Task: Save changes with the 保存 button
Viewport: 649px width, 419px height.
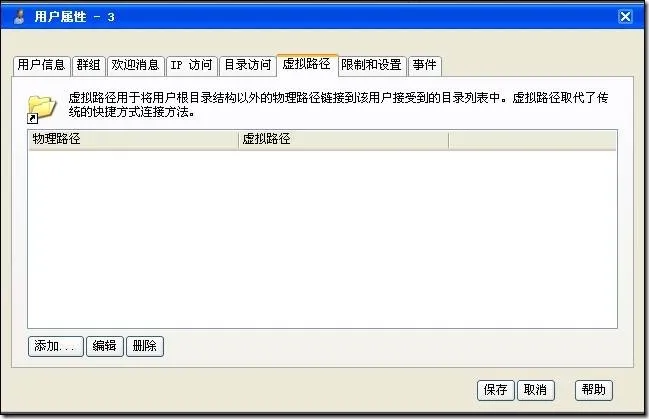Action: [495, 390]
